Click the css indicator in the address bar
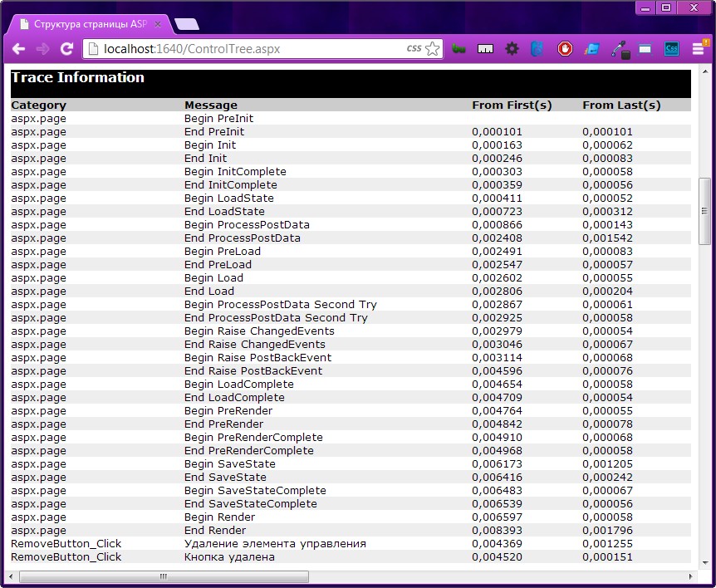The width and height of the screenshot is (716, 588). (x=414, y=48)
